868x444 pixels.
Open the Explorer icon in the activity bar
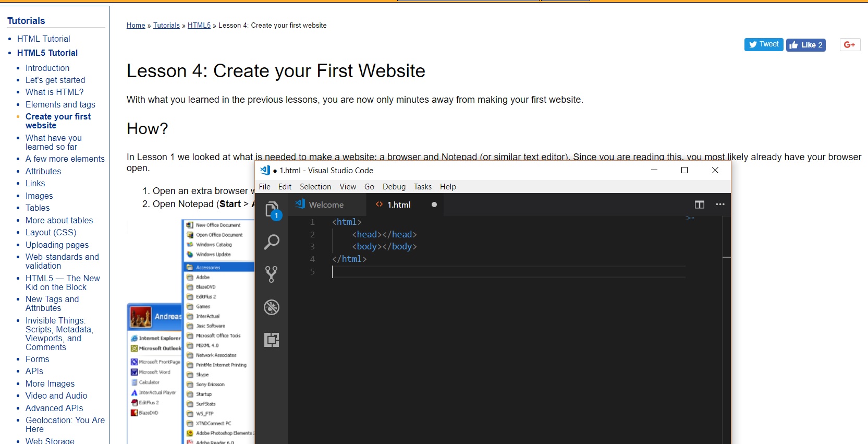point(272,210)
